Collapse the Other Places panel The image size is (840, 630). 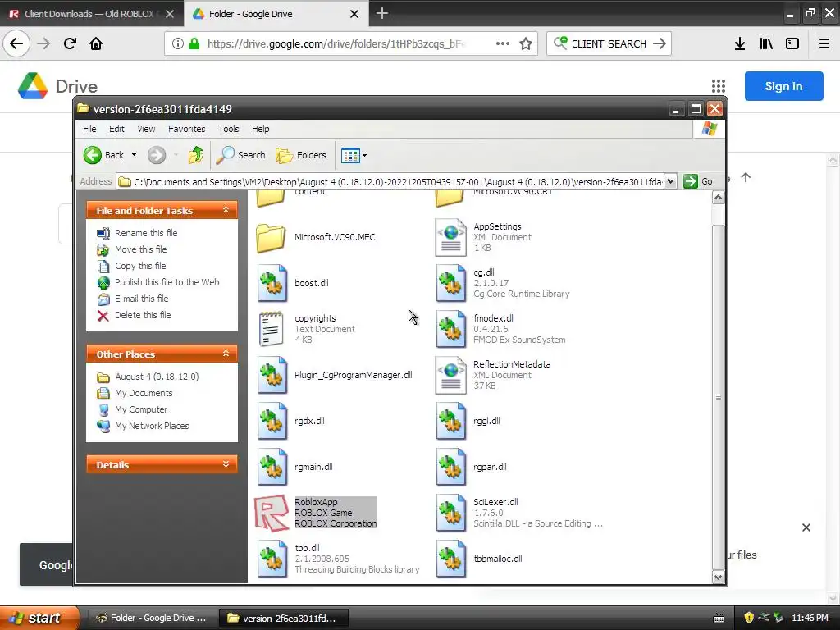tap(226, 354)
